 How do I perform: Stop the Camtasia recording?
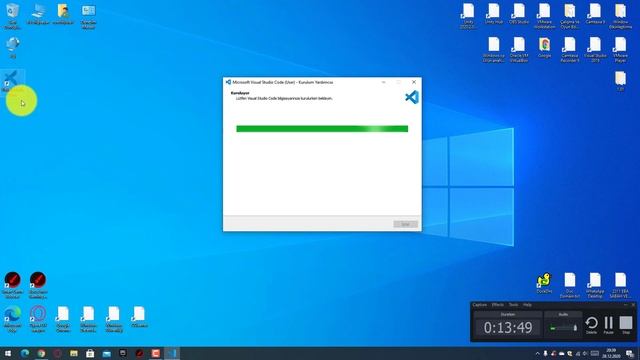point(626,325)
